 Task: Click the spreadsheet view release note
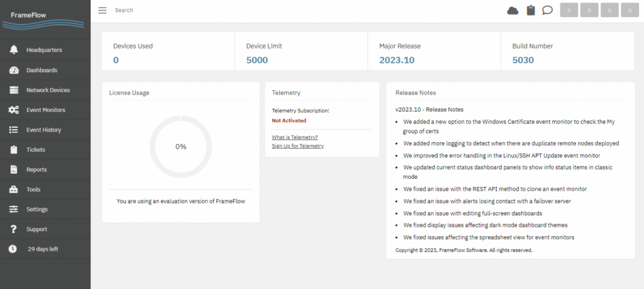coord(488,237)
